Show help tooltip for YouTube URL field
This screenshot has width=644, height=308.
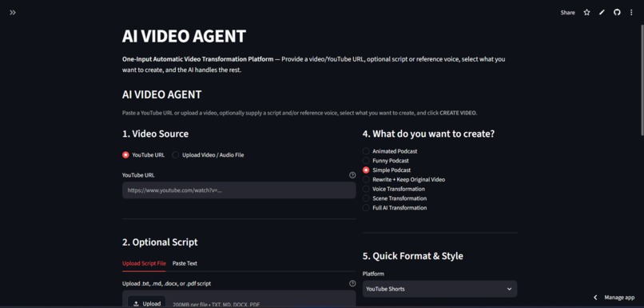[x=352, y=175]
